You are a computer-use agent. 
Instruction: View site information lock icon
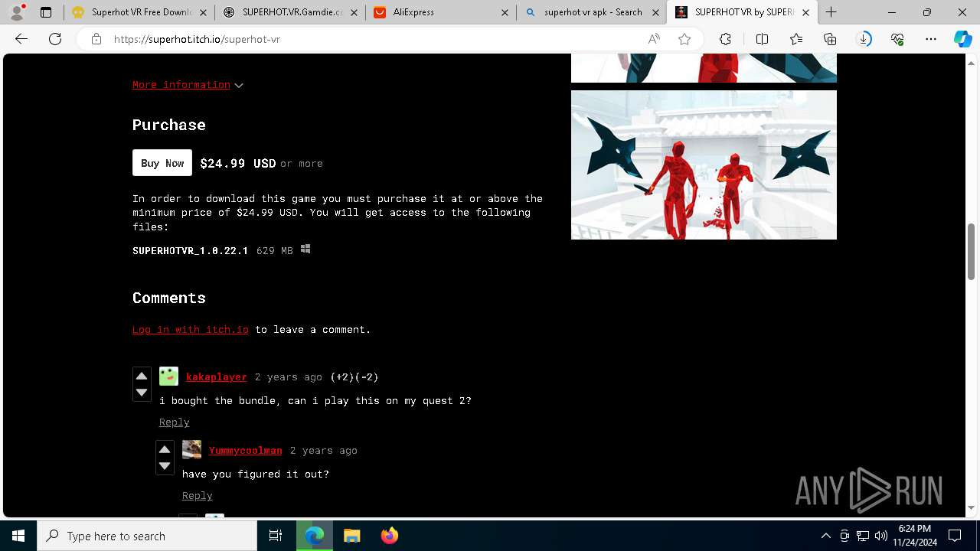click(x=96, y=39)
